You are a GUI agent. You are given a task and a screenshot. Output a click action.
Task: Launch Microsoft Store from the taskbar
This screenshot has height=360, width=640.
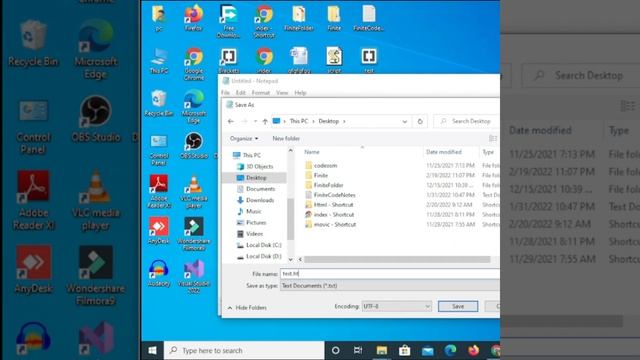[404, 351]
